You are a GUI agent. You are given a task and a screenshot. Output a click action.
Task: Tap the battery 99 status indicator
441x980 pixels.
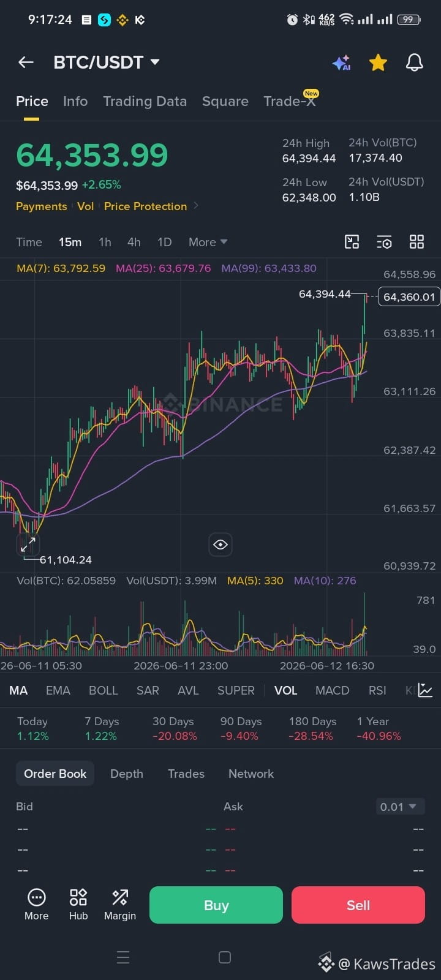(408, 20)
